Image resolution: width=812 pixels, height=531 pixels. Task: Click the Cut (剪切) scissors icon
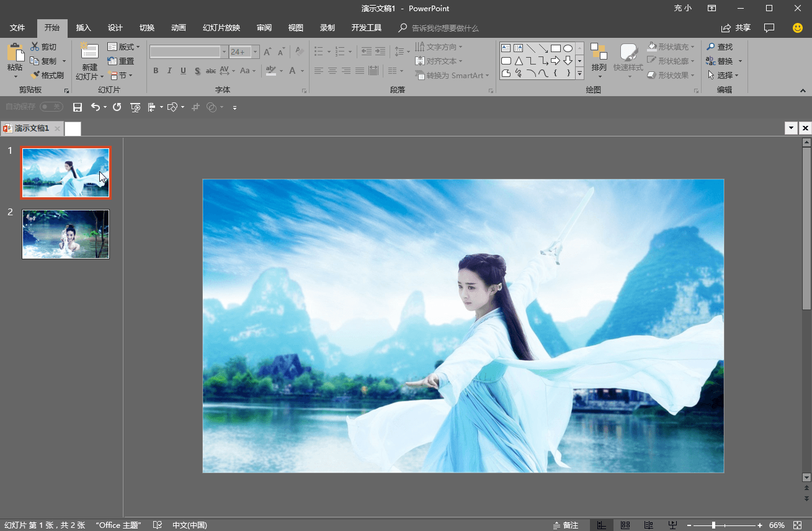[x=35, y=47]
